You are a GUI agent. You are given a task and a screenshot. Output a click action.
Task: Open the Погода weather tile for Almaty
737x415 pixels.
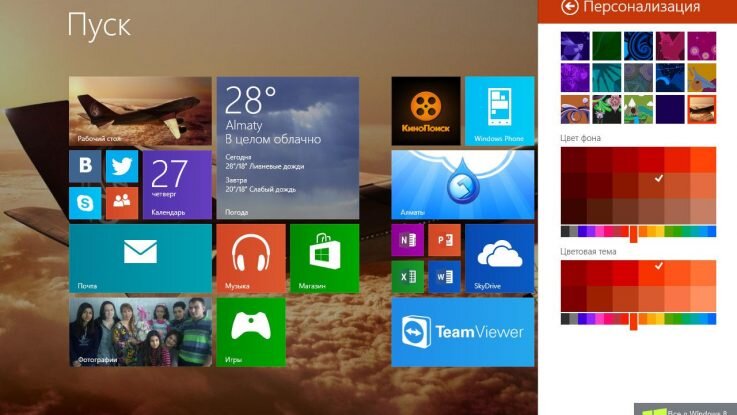(x=288, y=148)
